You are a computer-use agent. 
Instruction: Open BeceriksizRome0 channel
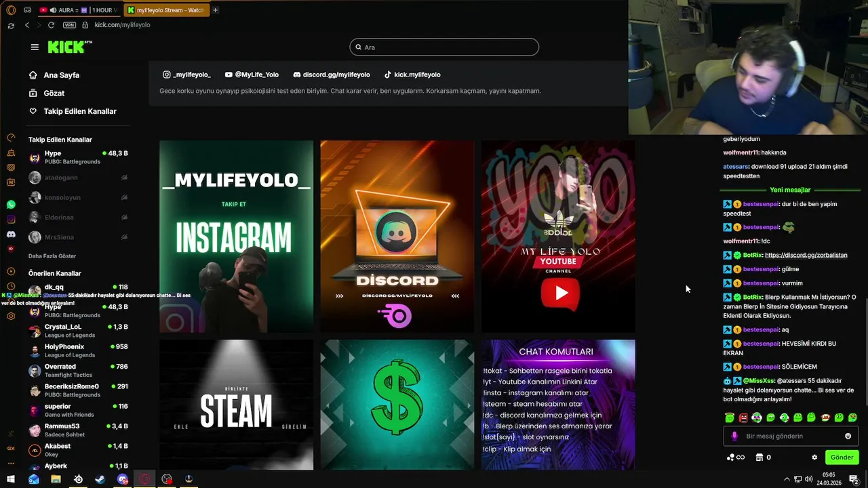coord(78,390)
